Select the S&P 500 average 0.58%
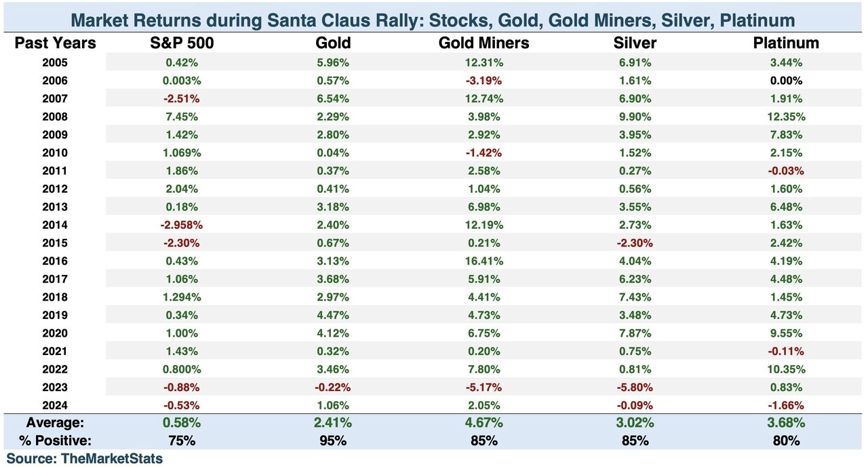868x467 pixels. [x=181, y=423]
